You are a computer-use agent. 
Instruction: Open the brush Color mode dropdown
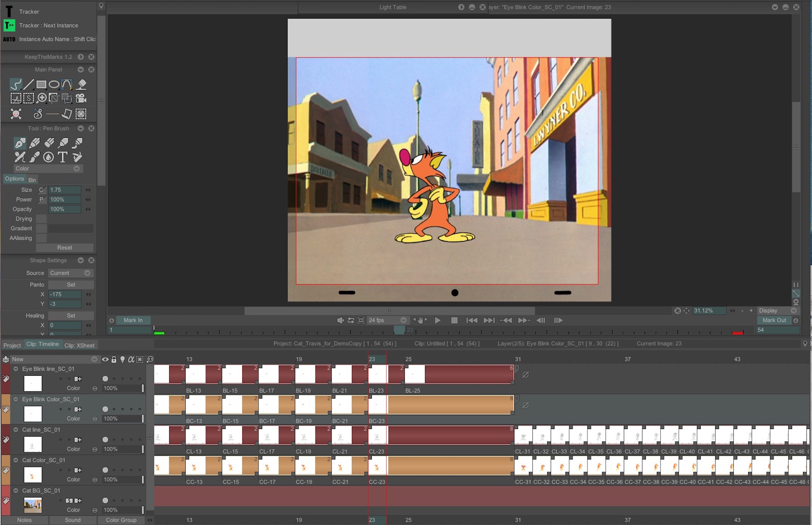pos(47,169)
